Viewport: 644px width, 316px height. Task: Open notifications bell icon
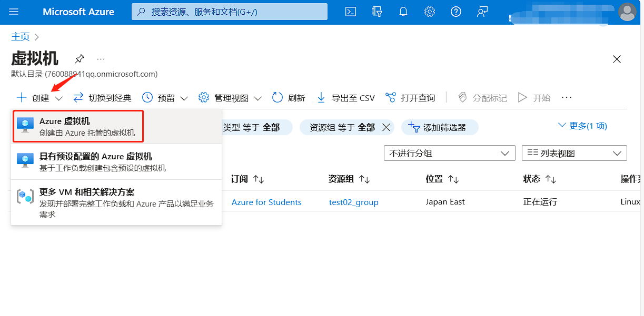tap(403, 12)
